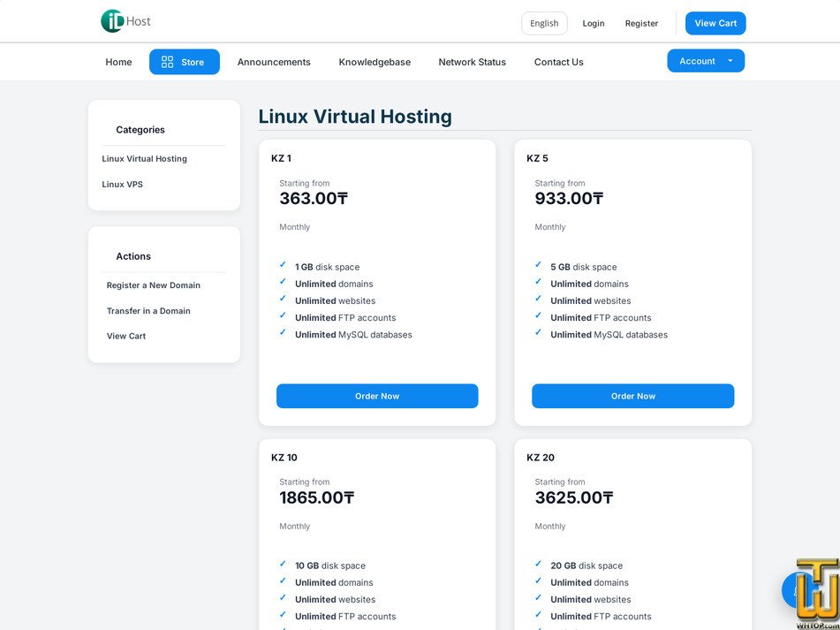The image size is (840, 630).
Task: Click the KZ 20 plan title
Action: (541, 458)
